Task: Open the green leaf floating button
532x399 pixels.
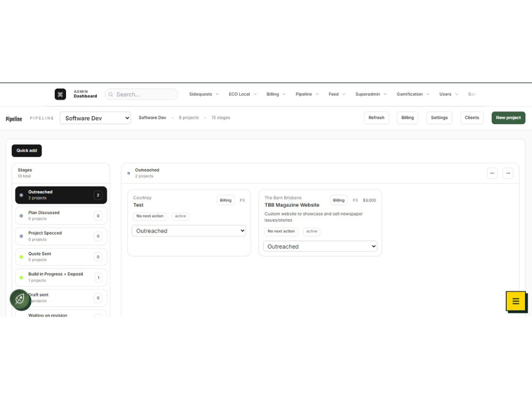Action: (20, 300)
